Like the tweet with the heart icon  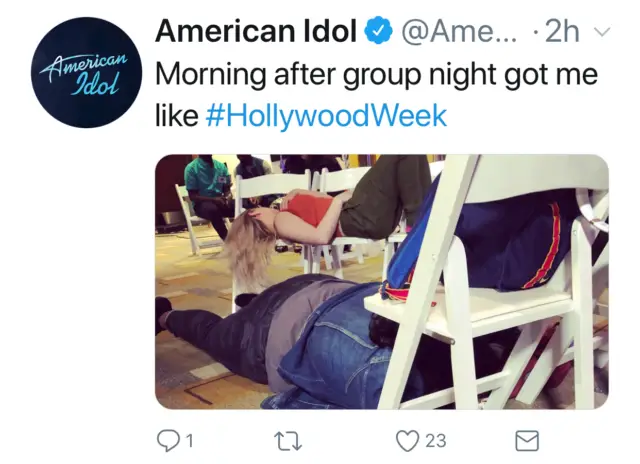coord(407,441)
